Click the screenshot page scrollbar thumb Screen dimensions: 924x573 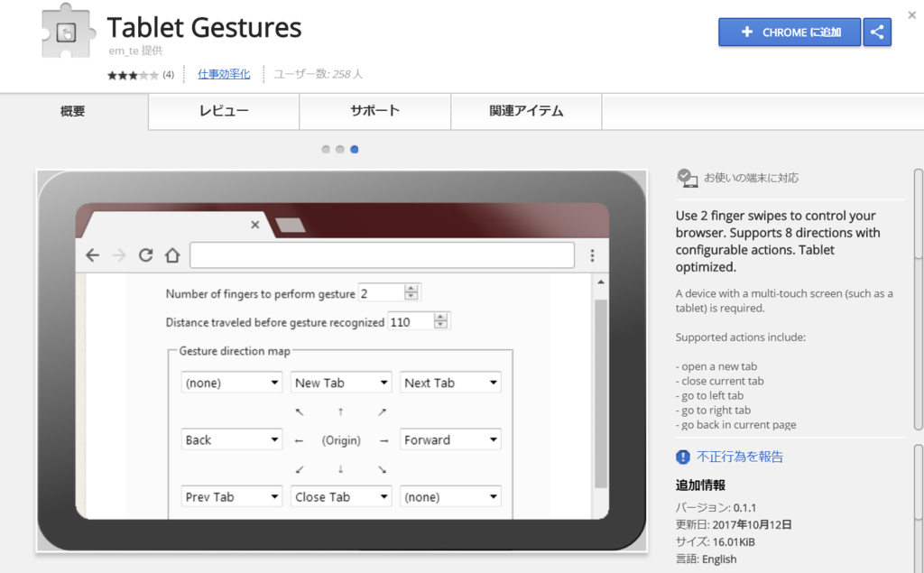coord(600,393)
